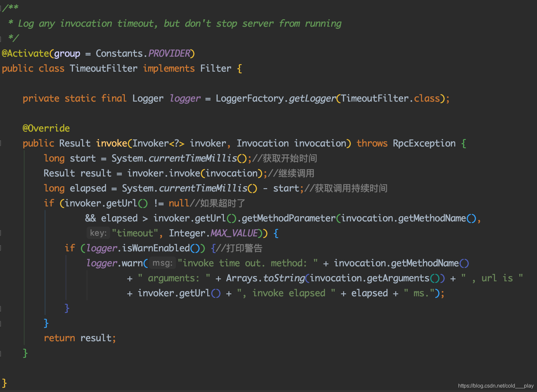Click the italic 'toString' method call
The image size is (537, 392).
pyautogui.click(x=284, y=278)
